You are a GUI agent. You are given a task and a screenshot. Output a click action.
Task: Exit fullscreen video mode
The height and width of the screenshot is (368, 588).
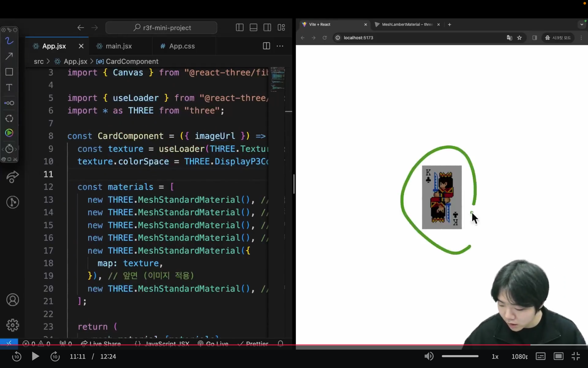[576, 357]
